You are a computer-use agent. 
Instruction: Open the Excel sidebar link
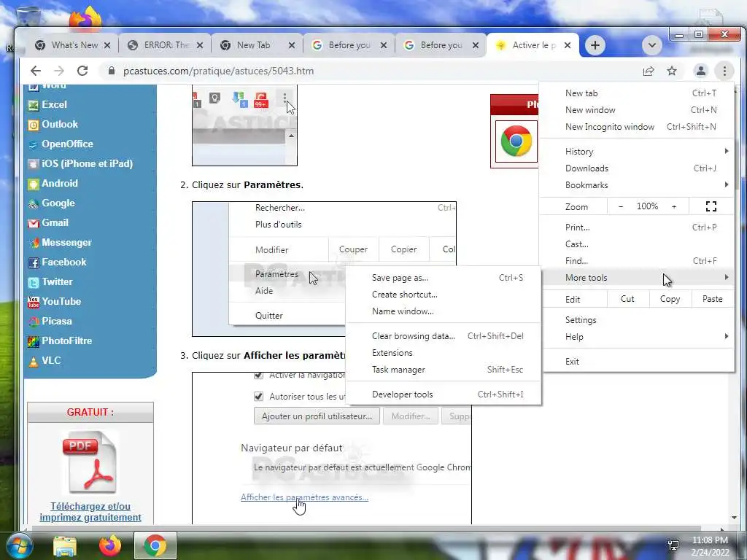pos(54,104)
